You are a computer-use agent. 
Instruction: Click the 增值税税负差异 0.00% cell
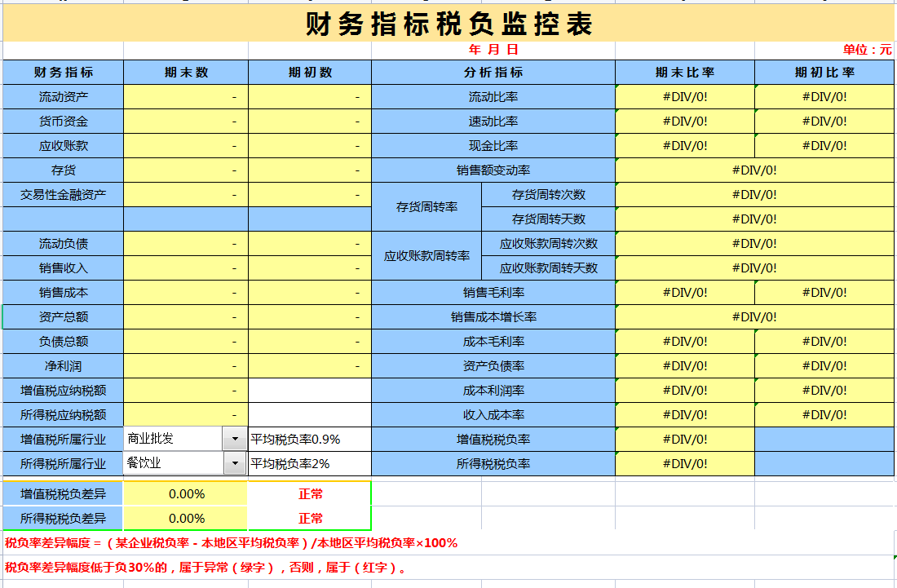tap(185, 493)
